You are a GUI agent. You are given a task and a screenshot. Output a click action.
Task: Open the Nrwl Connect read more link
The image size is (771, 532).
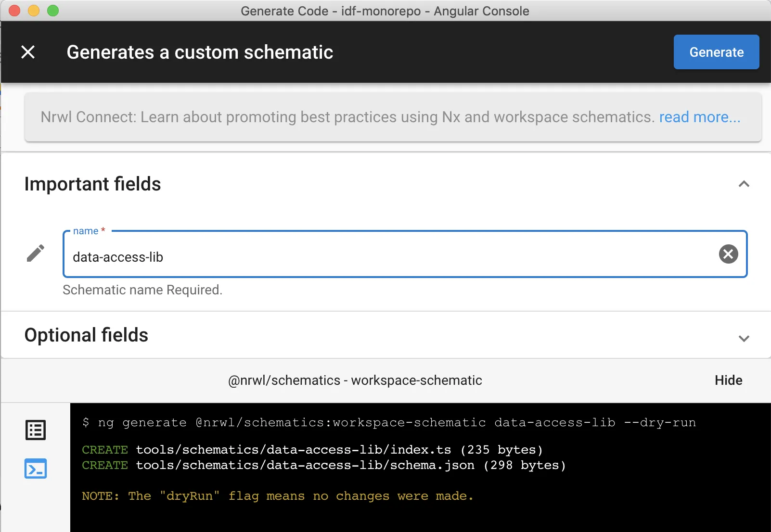coord(699,117)
